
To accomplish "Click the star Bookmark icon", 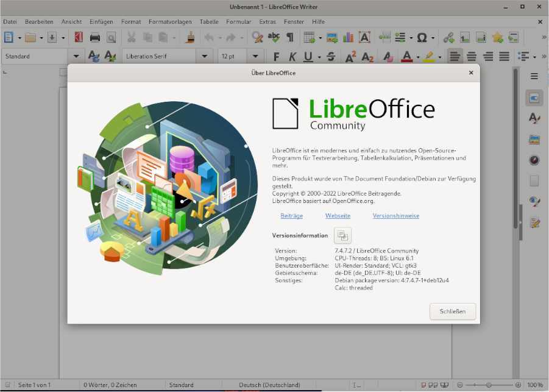I will tap(497, 37).
